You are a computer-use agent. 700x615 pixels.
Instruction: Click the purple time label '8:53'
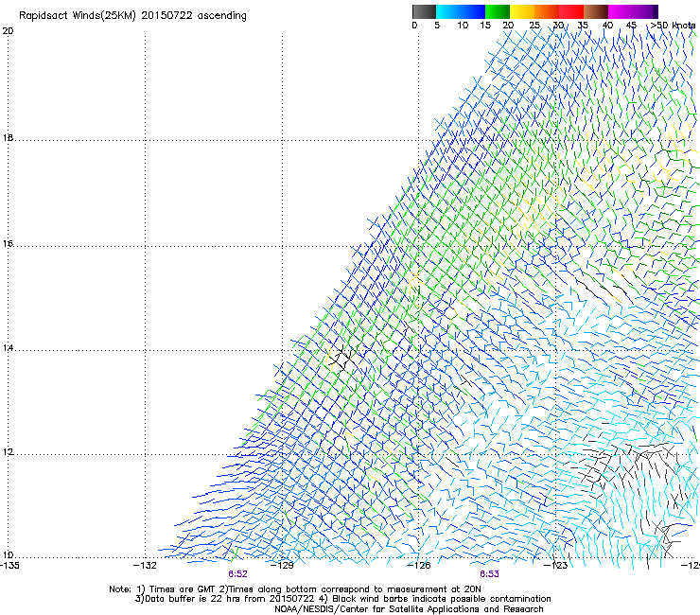[x=489, y=574]
